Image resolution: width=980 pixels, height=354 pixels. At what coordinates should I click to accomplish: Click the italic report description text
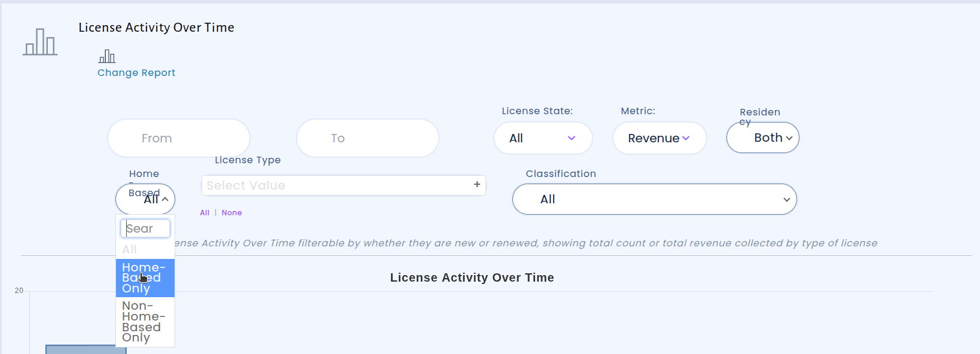point(526,243)
